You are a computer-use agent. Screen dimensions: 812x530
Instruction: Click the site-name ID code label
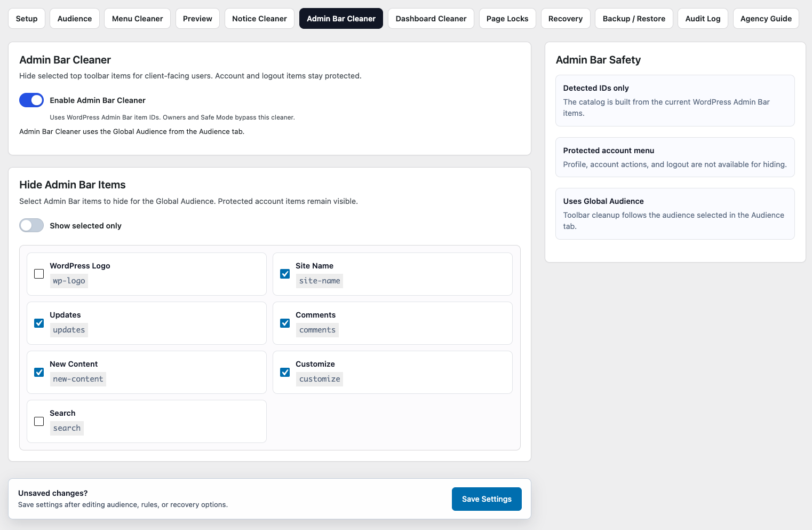320,281
